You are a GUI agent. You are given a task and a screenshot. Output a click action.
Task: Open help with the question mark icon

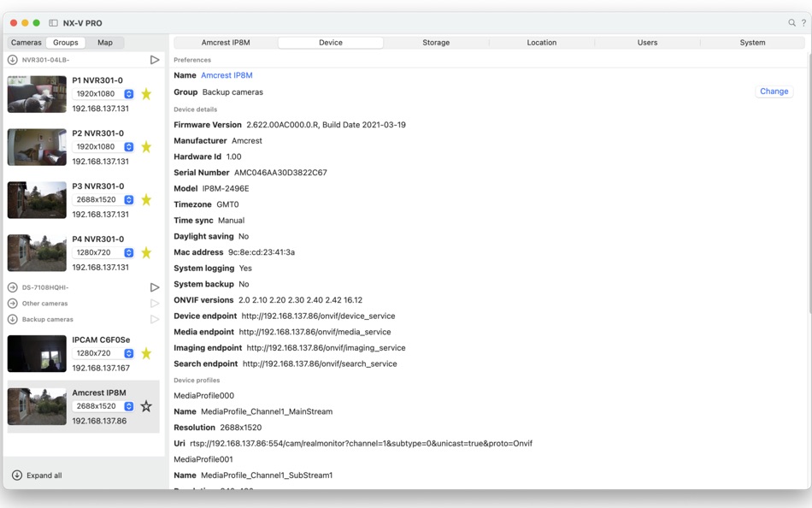tap(803, 23)
